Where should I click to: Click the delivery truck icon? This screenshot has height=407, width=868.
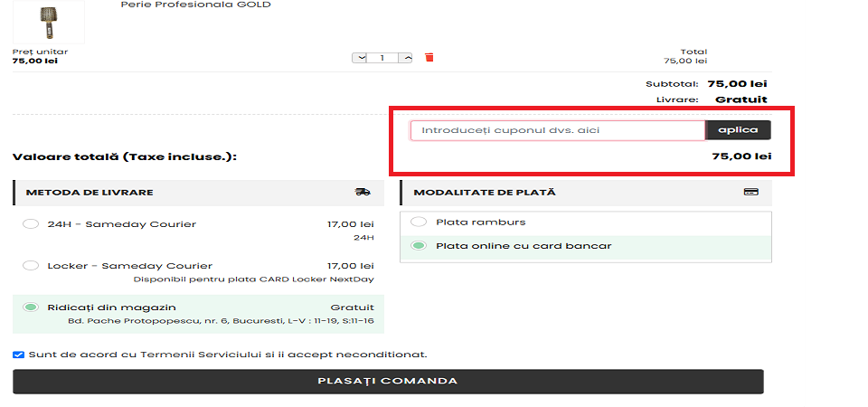tap(363, 193)
